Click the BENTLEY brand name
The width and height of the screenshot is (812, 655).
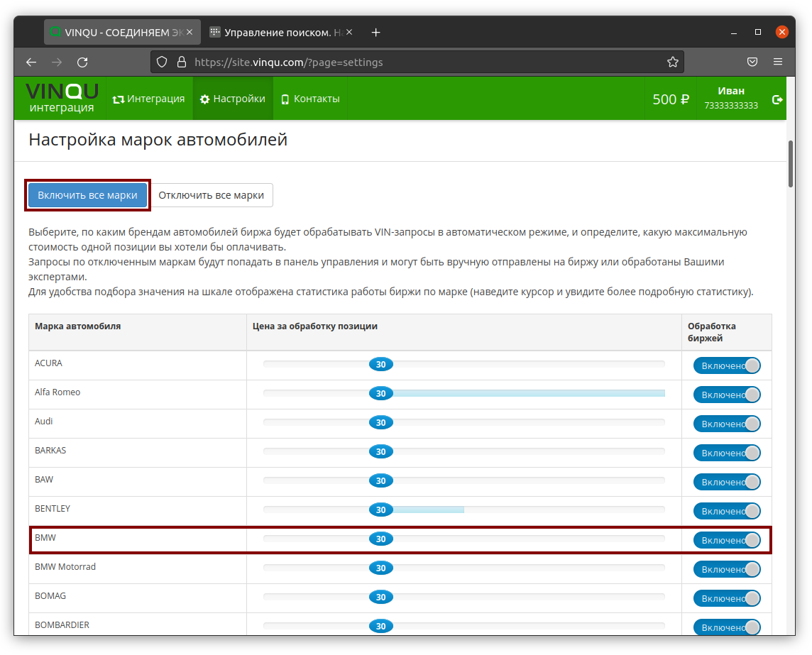pos(53,509)
